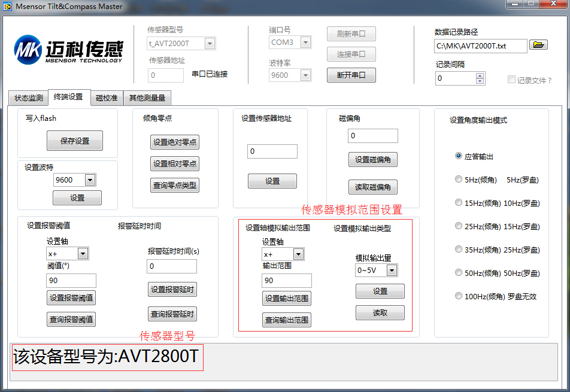Click the 查询报警阈值 button
This screenshot has width=570, height=392.
71,320
